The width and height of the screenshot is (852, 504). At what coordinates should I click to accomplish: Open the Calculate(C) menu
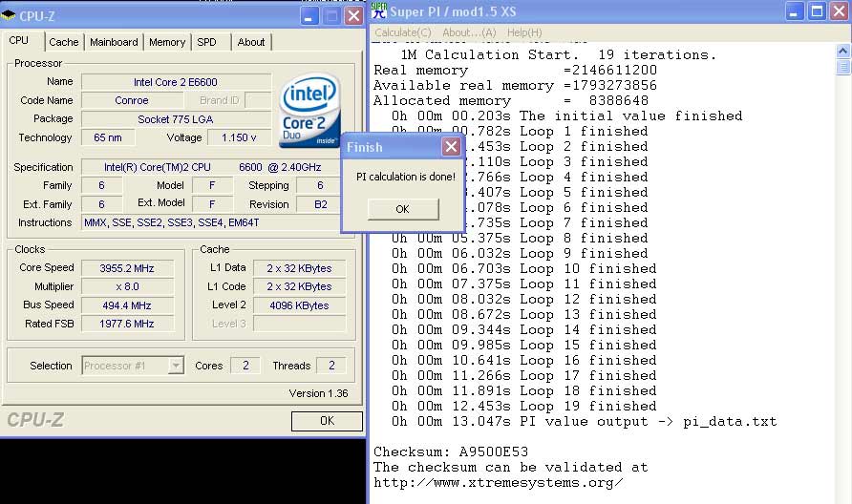[403, 32]
